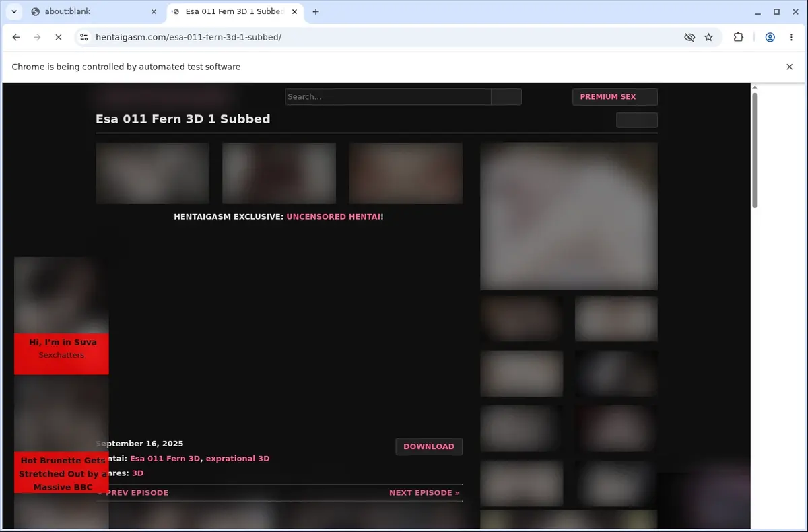Open the tracking protection eye icon
Image resolution: width=808 pixels, height=532 pixels.
pyautogui.click(x=689, y=38)
